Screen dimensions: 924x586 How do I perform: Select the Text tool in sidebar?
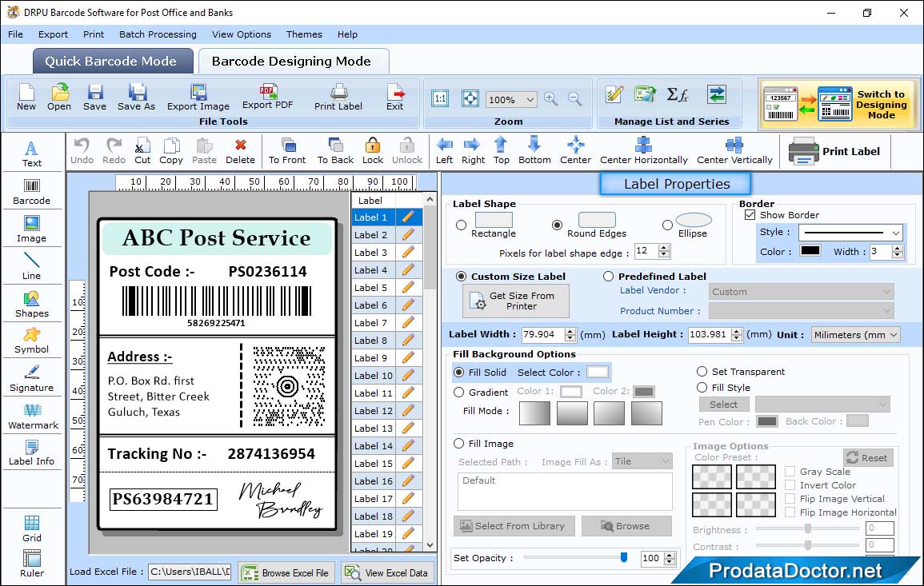click(32, 153)
